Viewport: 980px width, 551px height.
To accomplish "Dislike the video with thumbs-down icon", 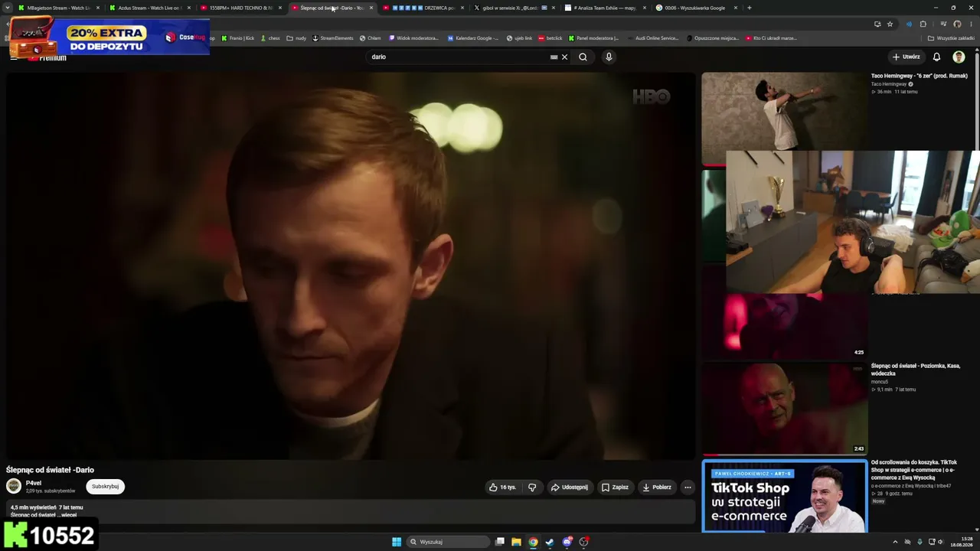I will click(x=532, y=487).
